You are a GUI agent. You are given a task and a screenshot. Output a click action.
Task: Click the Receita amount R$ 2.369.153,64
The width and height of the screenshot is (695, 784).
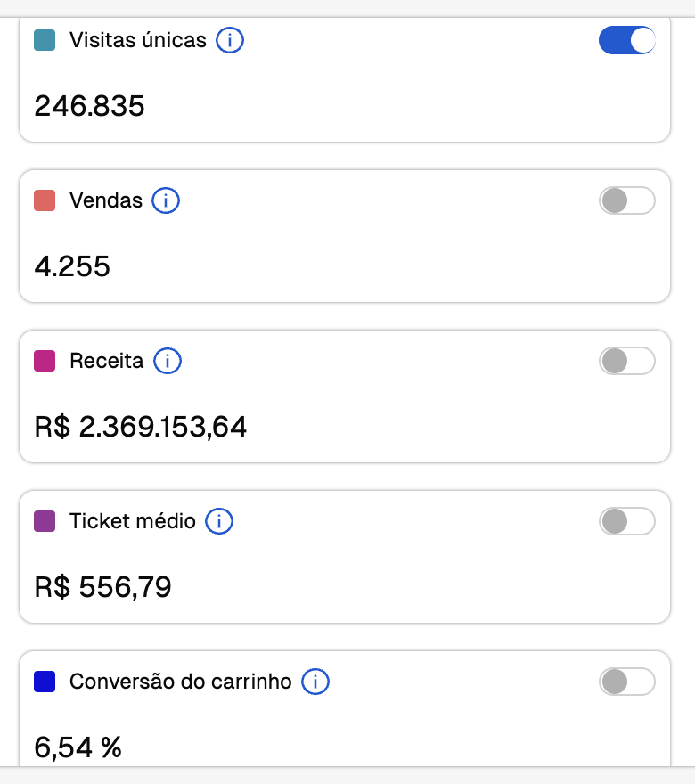(141, 427)
